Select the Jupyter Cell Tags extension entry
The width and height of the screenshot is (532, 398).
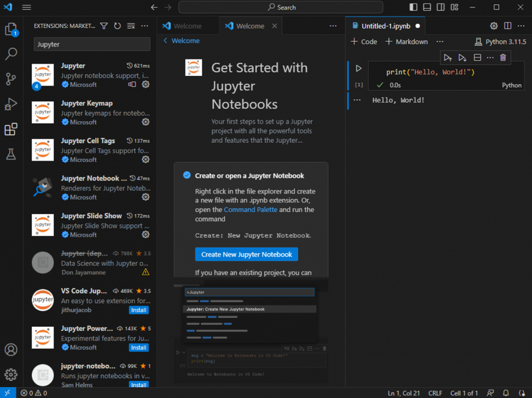click(90, 150)
